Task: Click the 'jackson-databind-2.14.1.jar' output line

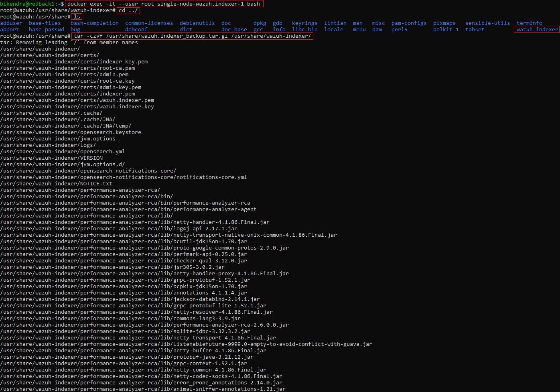Action: (130, 299)
